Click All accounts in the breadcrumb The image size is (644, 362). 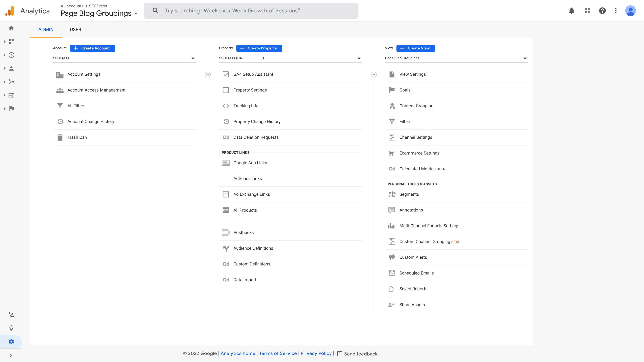click(x=72, y=6)
